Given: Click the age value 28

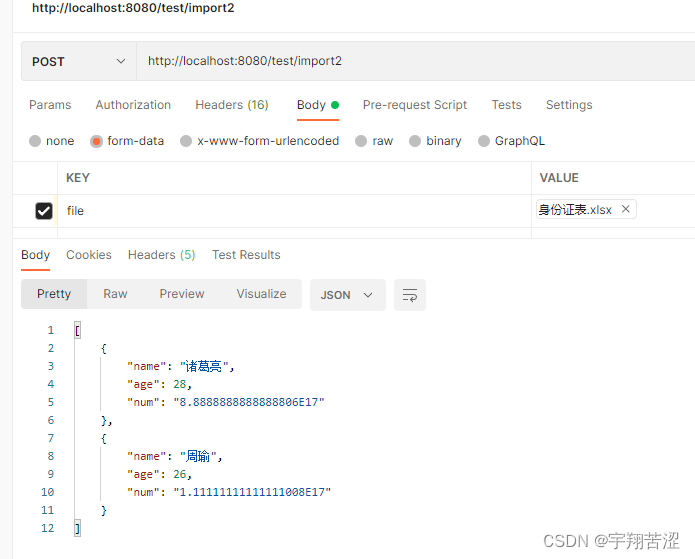Looking at the screenshot, I should [x=180, y=384].
